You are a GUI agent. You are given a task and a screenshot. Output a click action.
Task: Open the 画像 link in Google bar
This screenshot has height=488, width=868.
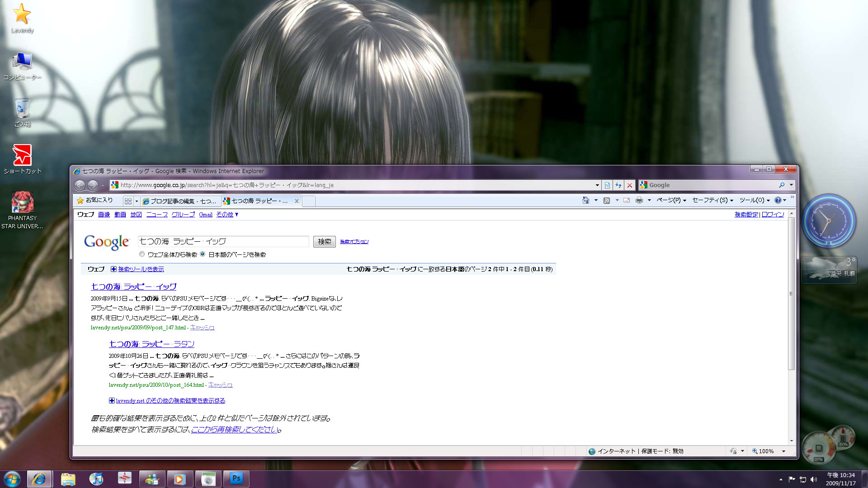(x=104, y=215)
